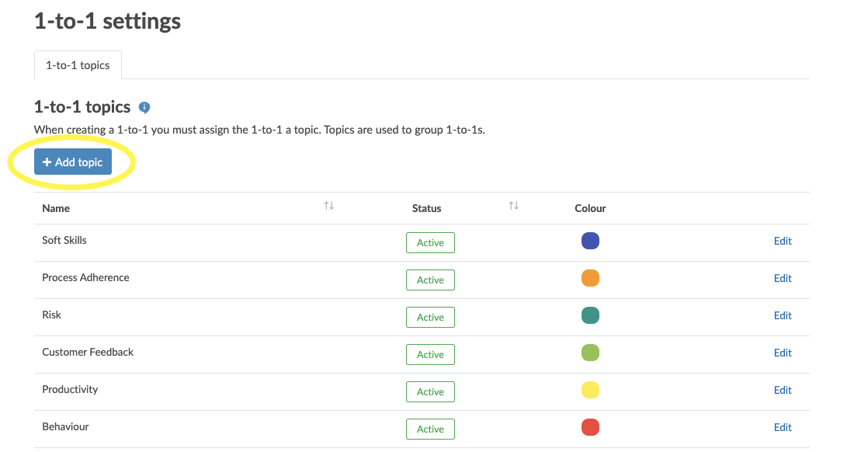The image size is (868, 452).
Task: Select the teal Risk colour swatch
Action: pos(590,315)
